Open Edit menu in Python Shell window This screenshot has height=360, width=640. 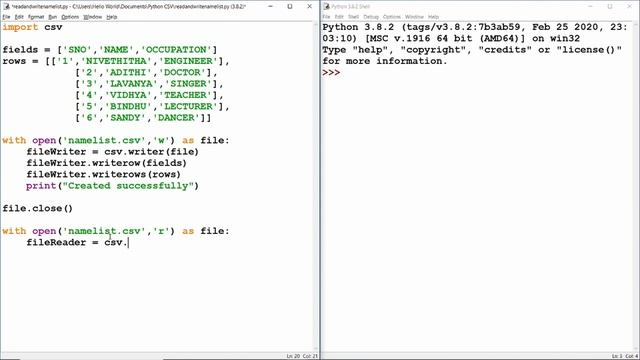pos(339,17)
